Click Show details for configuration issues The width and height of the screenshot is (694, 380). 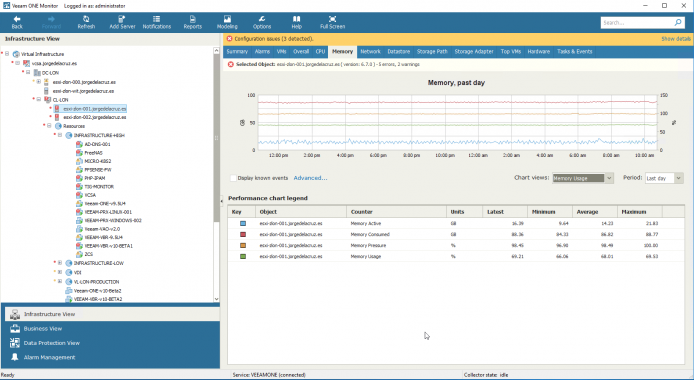coord(676,39)
